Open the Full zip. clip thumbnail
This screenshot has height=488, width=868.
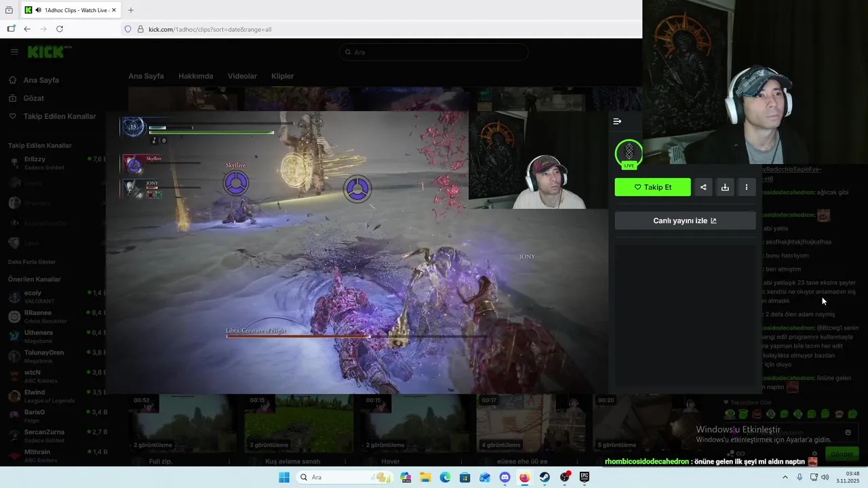coord(182,423)
